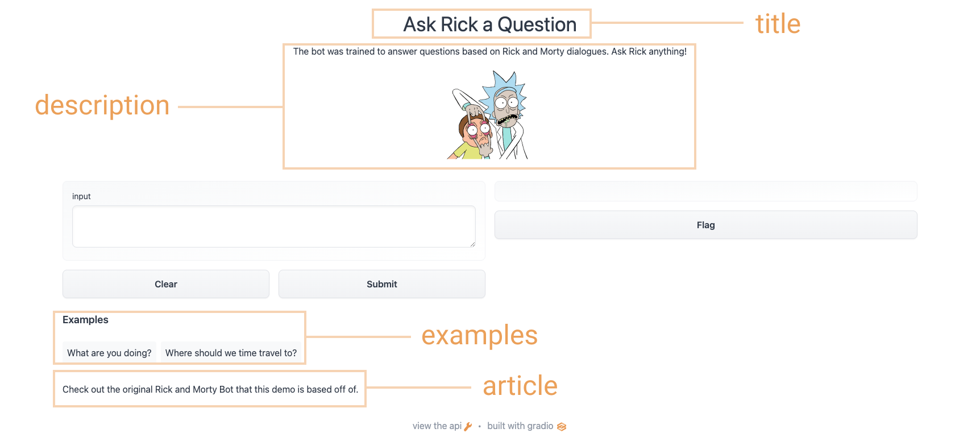Click the wrench icon beside view the api

coord(468,427)
